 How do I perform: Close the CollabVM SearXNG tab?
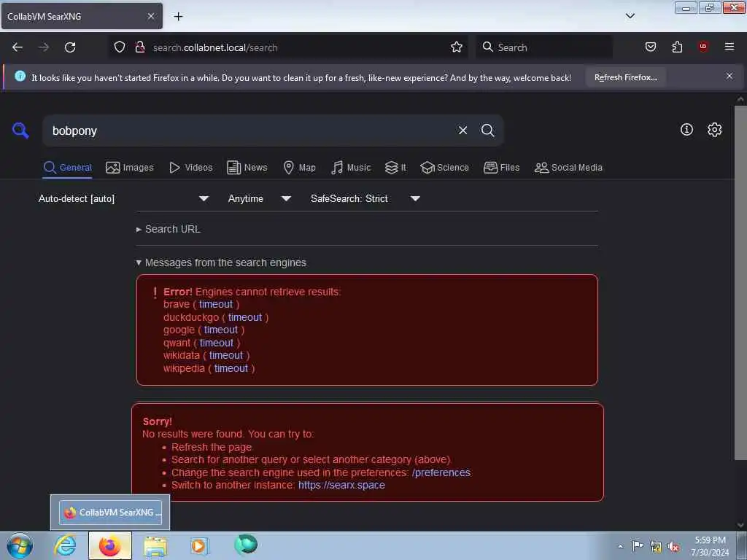coord(151,16)
